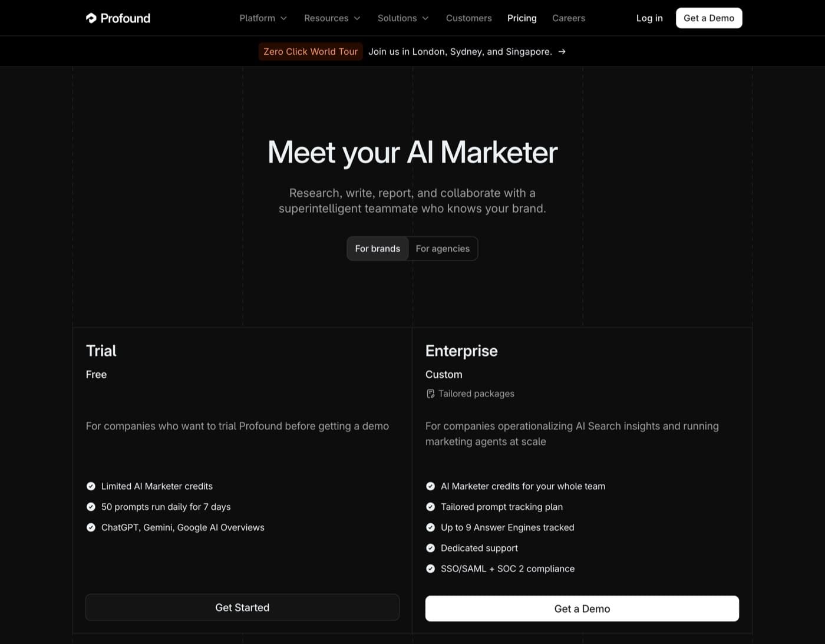Click the Trial plan description paragraph
Screen dimensions: 825x644
(237, 426)
